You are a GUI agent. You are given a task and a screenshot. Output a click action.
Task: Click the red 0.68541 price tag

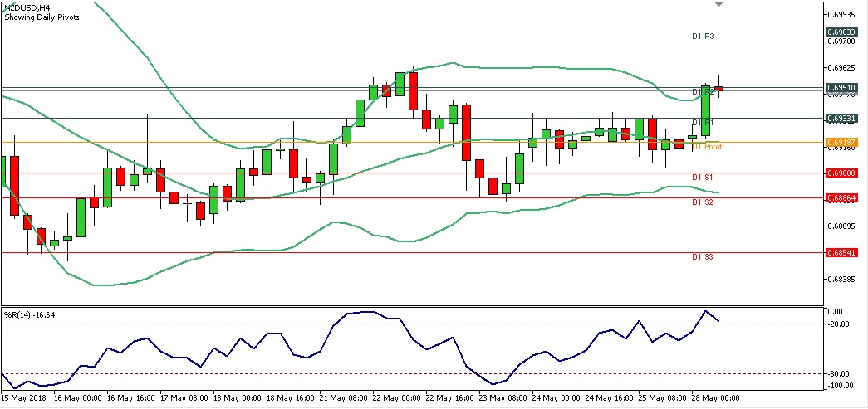coord(842,252)
